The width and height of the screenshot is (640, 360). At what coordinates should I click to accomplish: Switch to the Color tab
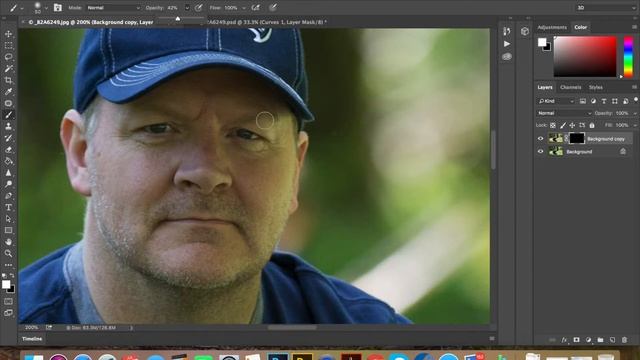click(x=580, y=27)
